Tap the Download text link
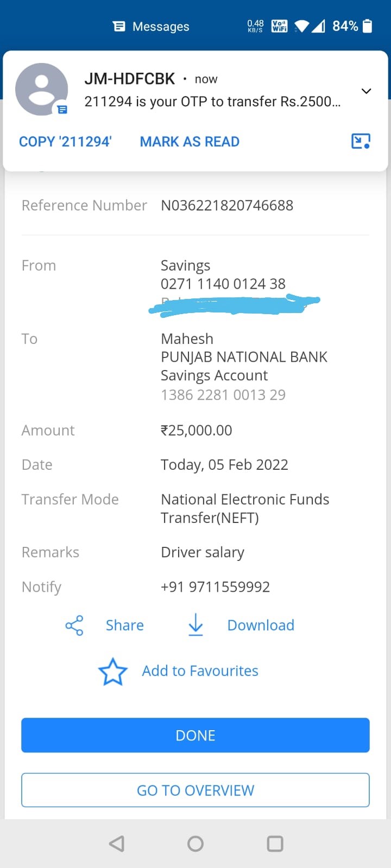 [261, 626]
